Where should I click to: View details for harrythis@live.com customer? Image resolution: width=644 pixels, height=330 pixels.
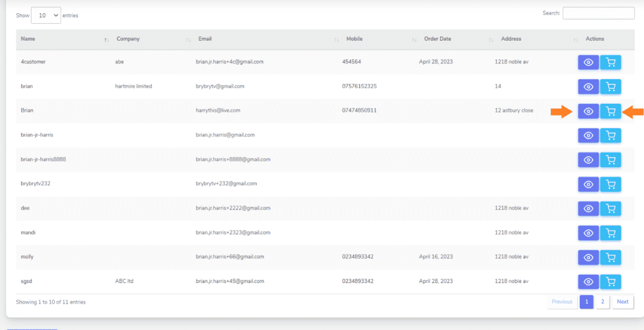(x=588, y=111)
